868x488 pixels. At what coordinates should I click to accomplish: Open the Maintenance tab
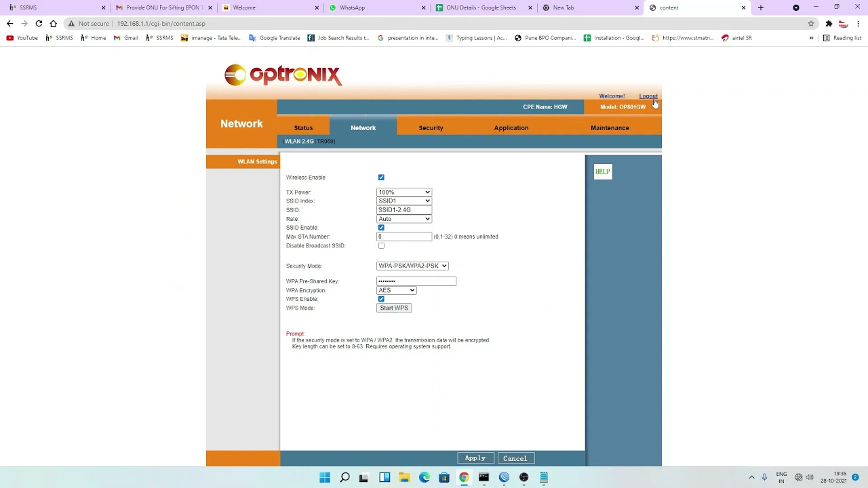point(610,127)
